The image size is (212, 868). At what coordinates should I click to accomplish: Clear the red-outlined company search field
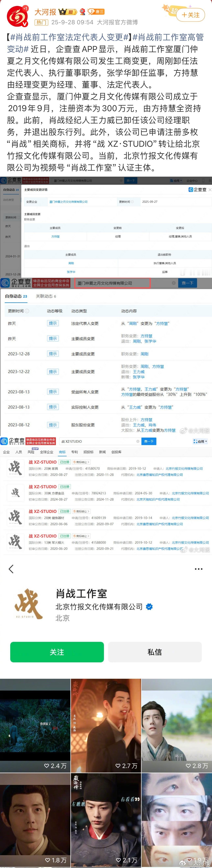[174, 283]
